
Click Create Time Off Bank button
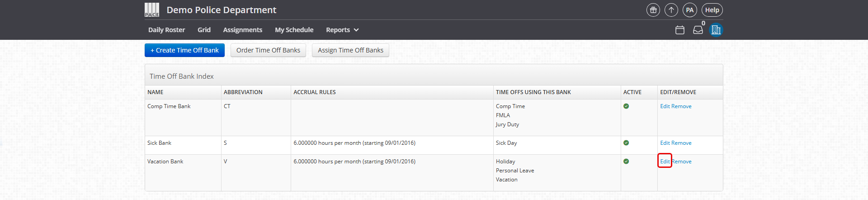pyautogui.click(x=184, y=50)
